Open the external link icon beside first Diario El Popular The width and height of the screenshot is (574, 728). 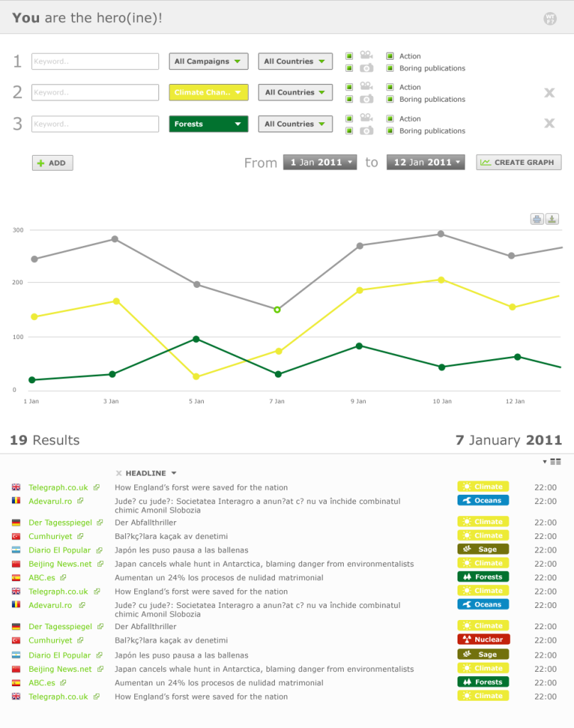99,550
